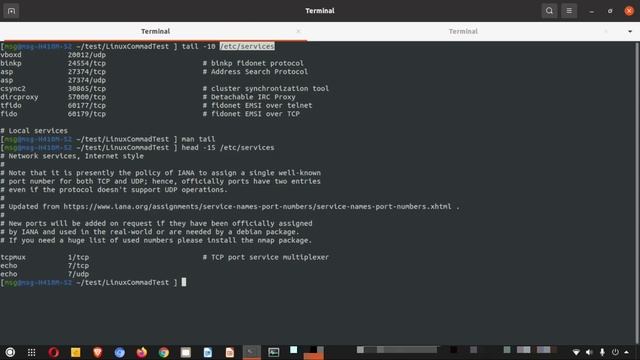The height and width of the screenshot is (360, 640).
Task: Click the '# Local services' line
Action: coord(34,131)
